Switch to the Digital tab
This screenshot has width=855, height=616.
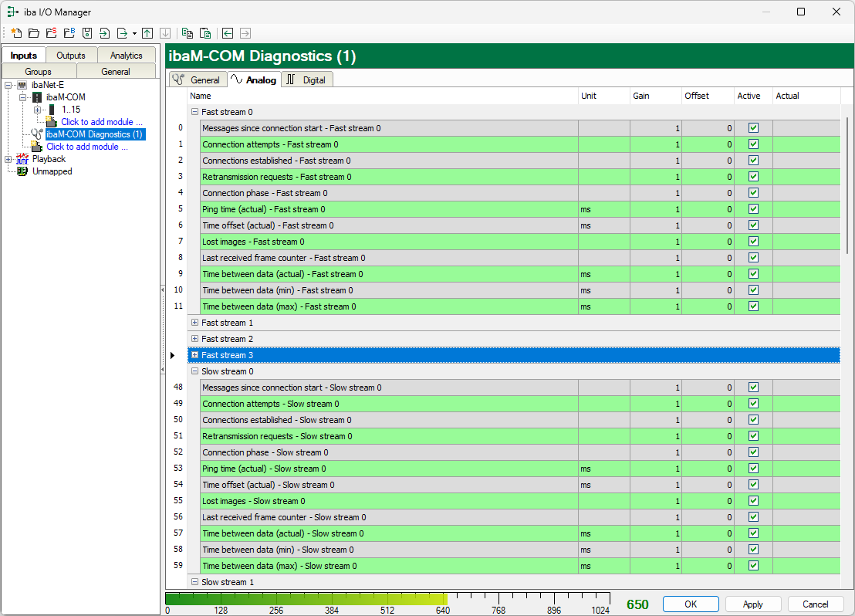tap(307, 80)
